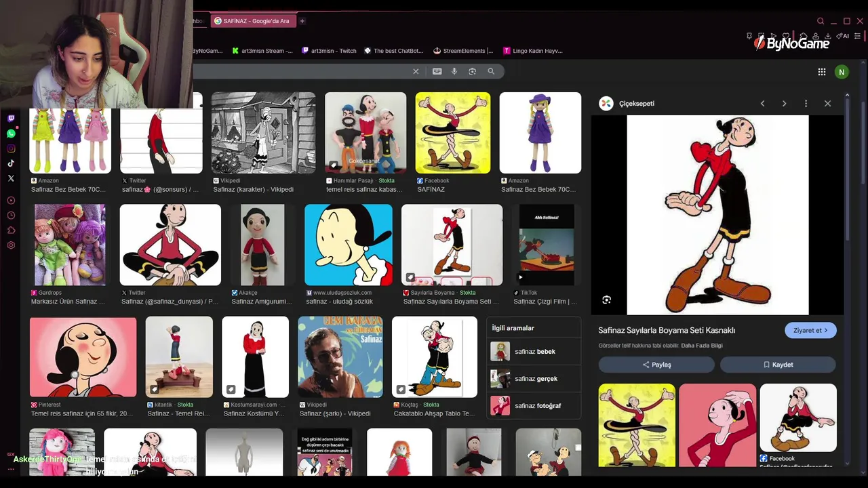The width and height of the screenshot is (868, 488).
Task: Open browser tab search magnifier icon
Action: [x=821, y=21]
